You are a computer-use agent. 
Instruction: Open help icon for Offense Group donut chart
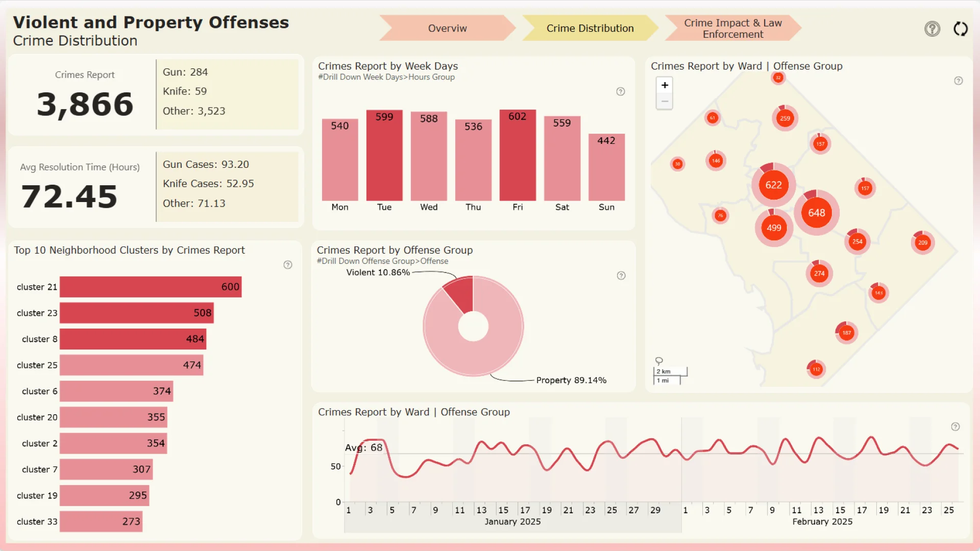[621, 276]
